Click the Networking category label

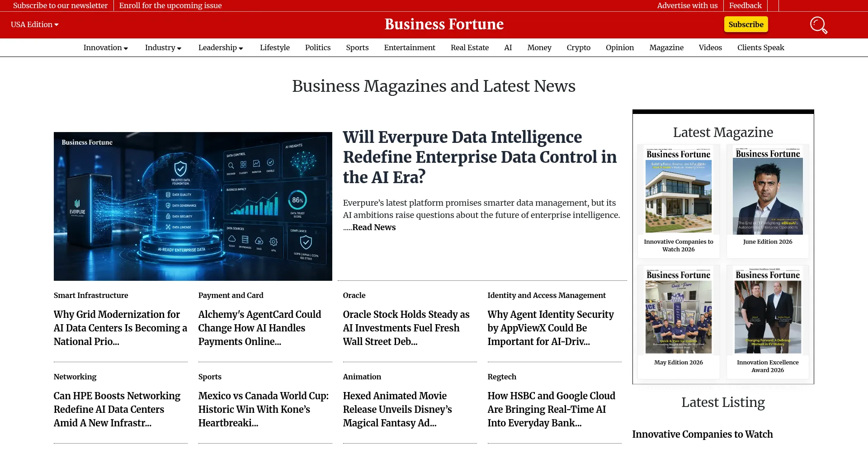tap(75, 377)
